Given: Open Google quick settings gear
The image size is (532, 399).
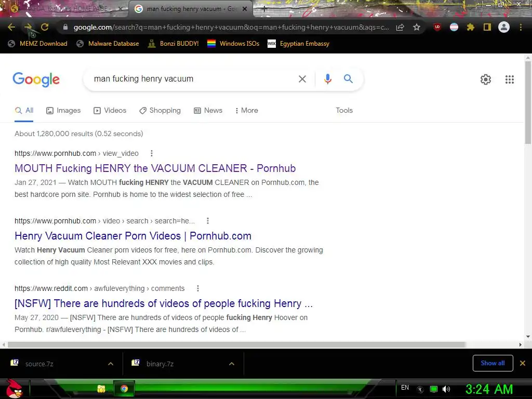Looking at the screenshot, I should (x=486, y=79).
